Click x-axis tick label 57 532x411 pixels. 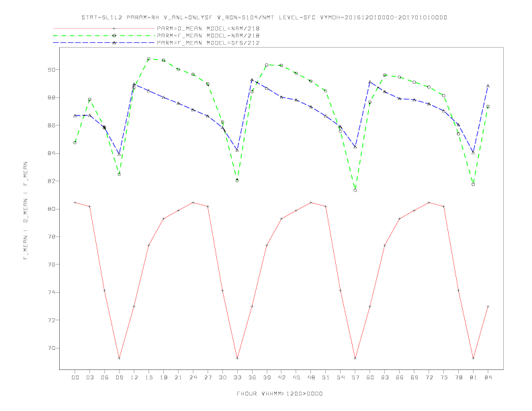coord(355,377)
